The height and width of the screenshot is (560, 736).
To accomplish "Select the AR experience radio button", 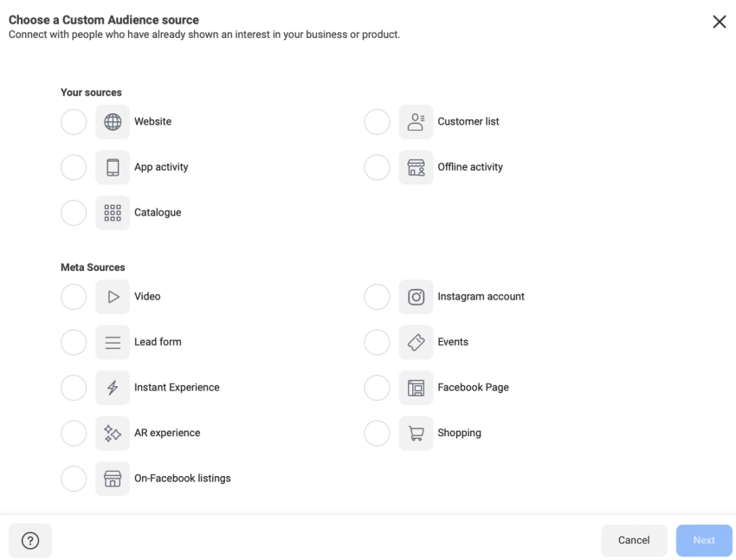I will tap(74, 433).
